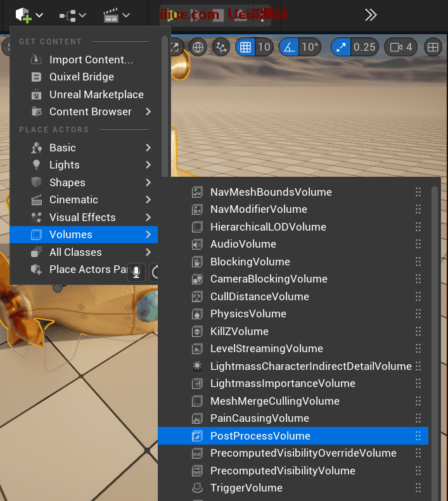The height and width of the screenshot is (501, 448).
Task: Toggle scale snapping
Action: pyautogui.click(x=341, y=47)
